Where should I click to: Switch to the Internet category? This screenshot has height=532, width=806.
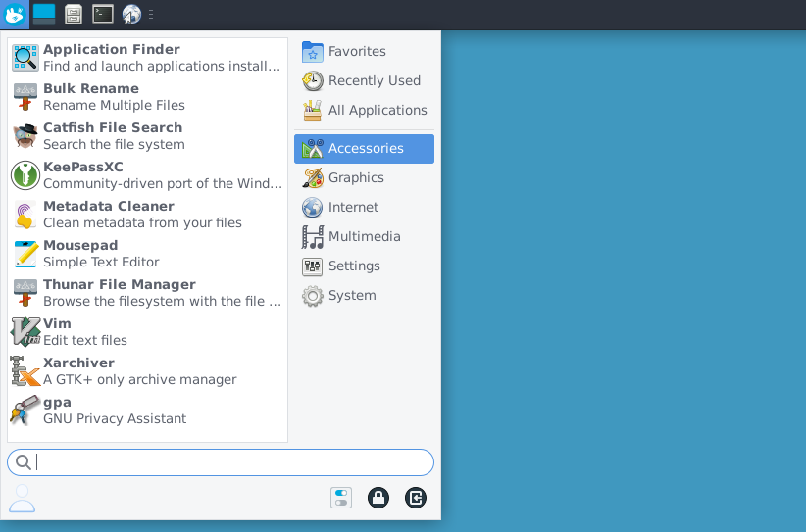364,208
